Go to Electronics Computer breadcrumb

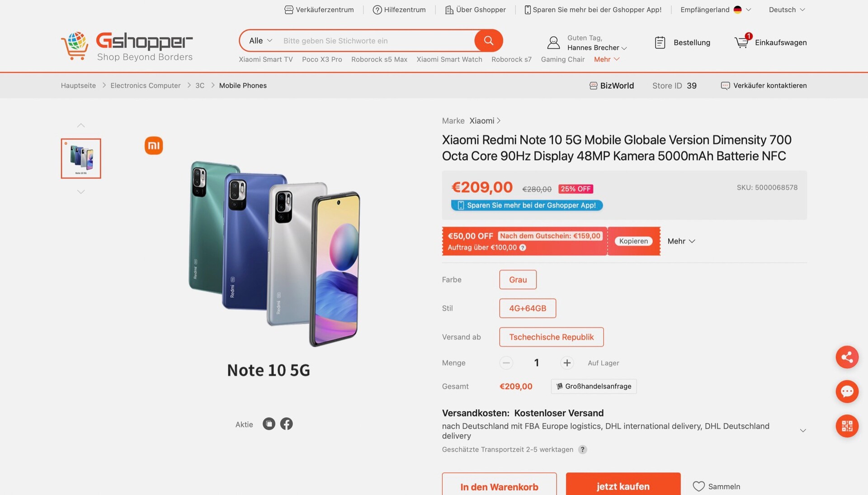point(146,86)
